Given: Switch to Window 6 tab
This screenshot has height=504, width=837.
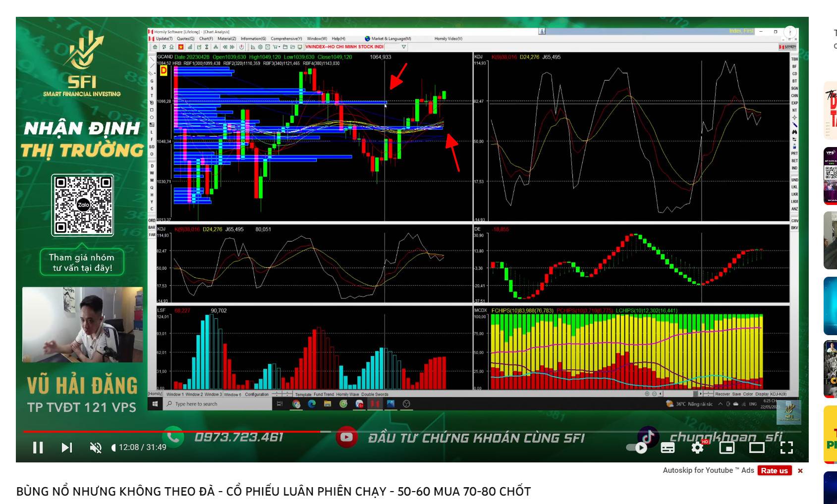Looking at the screenshot, I should (x=232, y=395).
